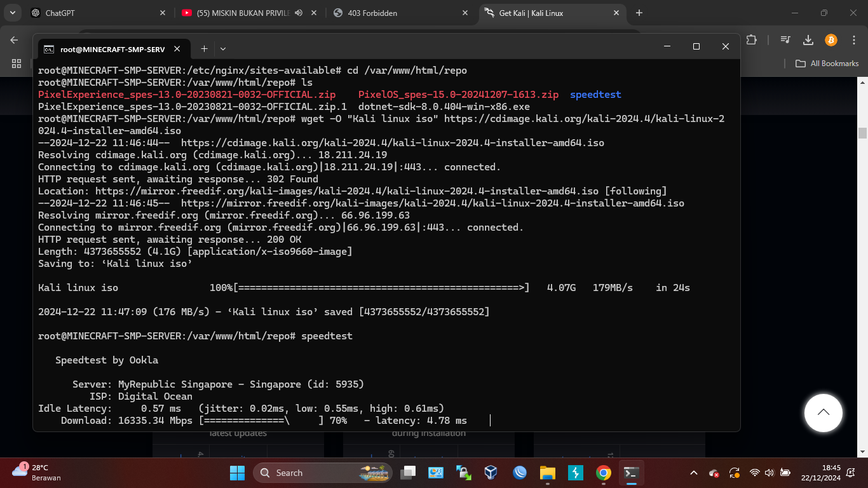Click the PixelOS_spes-15.0-20241207-1613.zip filename
The width and height of the screenshot is (868, 488).
458,95
